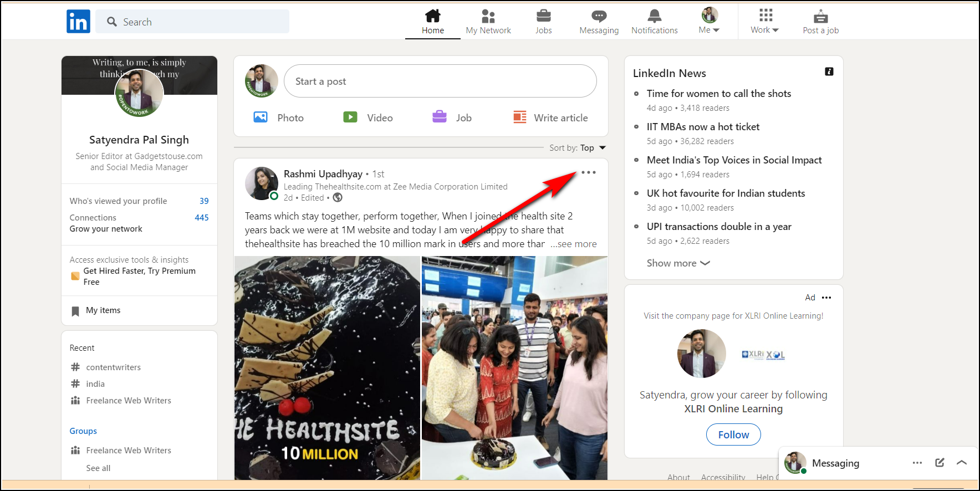Open Freelance Web Writers under Recent
The width and height of the screenshot is (980, 491).
(x=129, y=400)
